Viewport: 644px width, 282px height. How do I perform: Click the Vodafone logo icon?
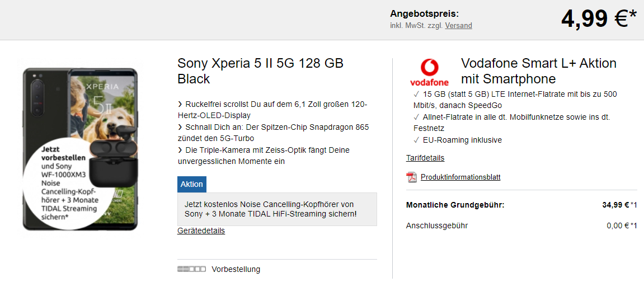(x=429, y=72)
